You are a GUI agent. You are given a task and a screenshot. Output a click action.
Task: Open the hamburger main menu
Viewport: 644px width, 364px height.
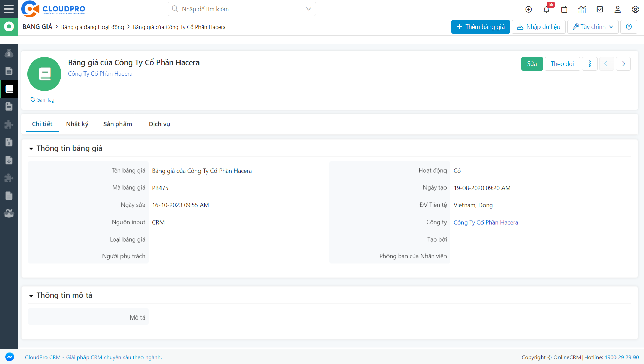pyautogui.click(x=9, y=9)
